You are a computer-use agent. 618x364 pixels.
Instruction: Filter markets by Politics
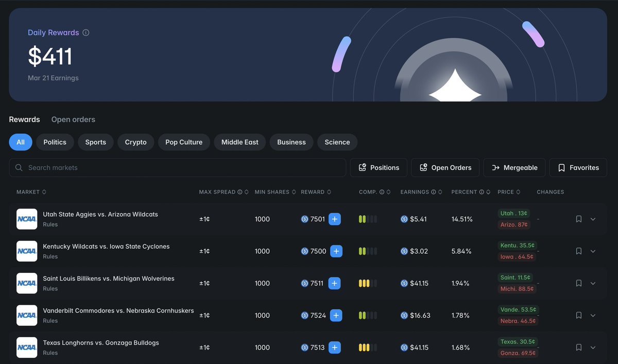pyautogui.click(x=55, y=142)
